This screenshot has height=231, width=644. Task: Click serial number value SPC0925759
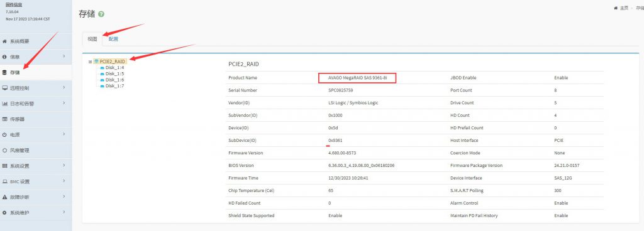pos(340,90)
